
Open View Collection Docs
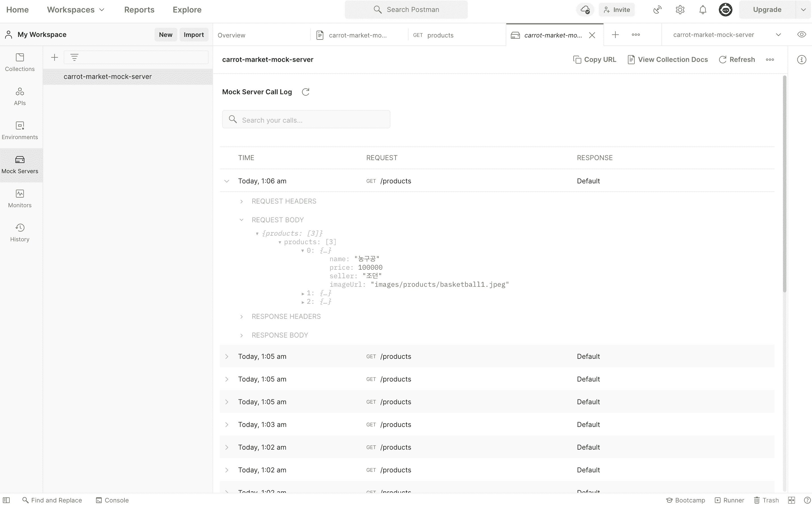667,60
